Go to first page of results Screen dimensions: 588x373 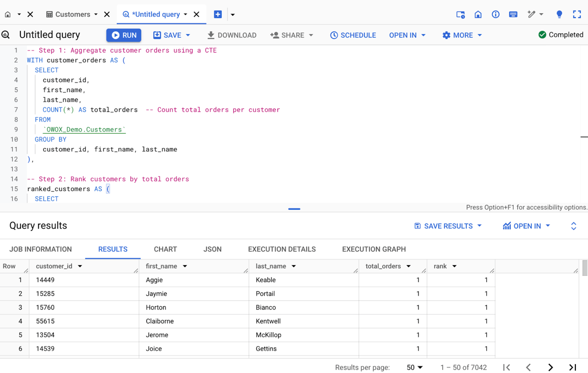click(506, 367)
